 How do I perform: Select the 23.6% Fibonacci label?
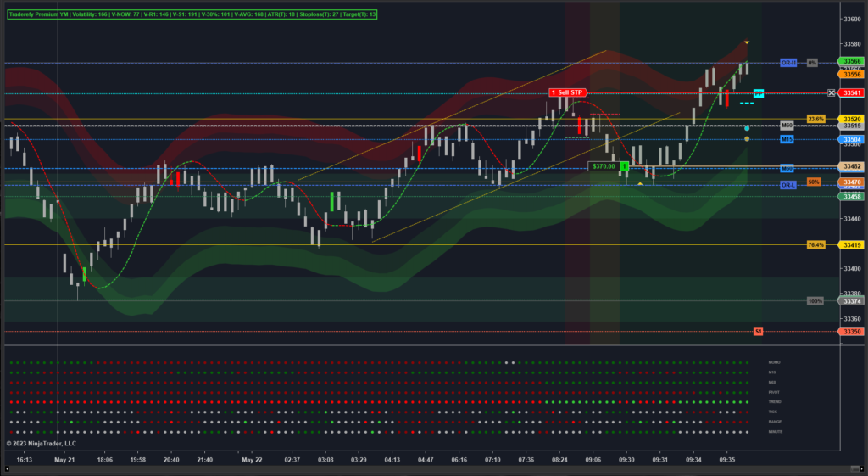tap(815, 119)
